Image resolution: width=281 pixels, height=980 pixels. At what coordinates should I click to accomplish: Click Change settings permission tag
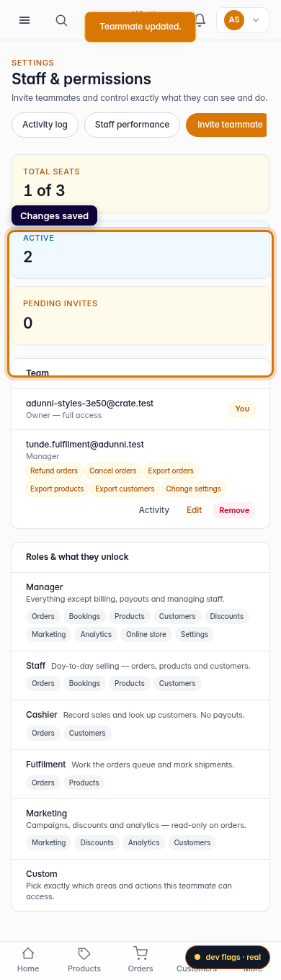pyautogui.click(x=194, y=489)
